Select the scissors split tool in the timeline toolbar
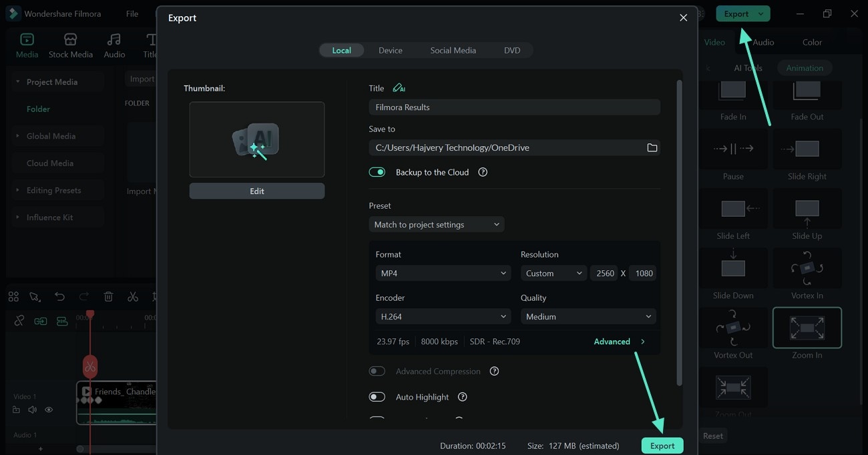 pyautogui.click(x=133, y=296)
